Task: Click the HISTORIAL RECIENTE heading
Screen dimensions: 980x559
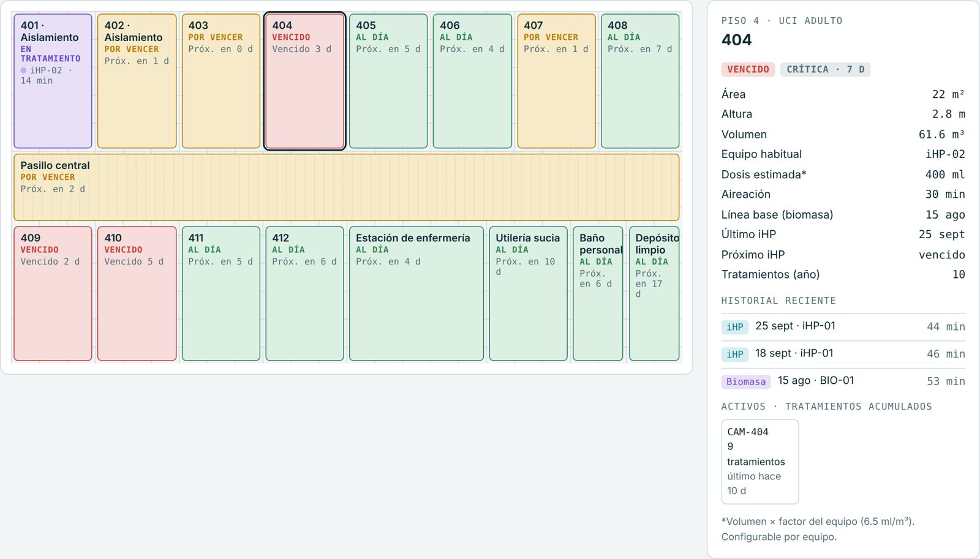Action: 778,301
